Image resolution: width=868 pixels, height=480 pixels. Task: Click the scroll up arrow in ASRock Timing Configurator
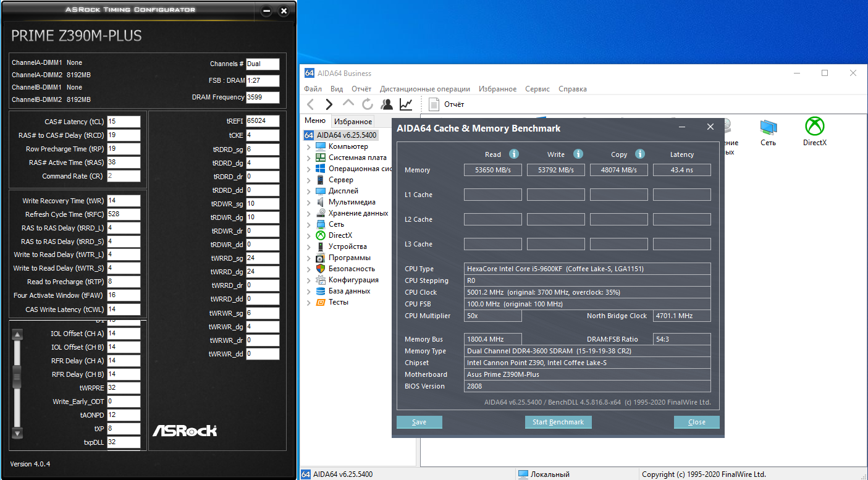point(17,335)
